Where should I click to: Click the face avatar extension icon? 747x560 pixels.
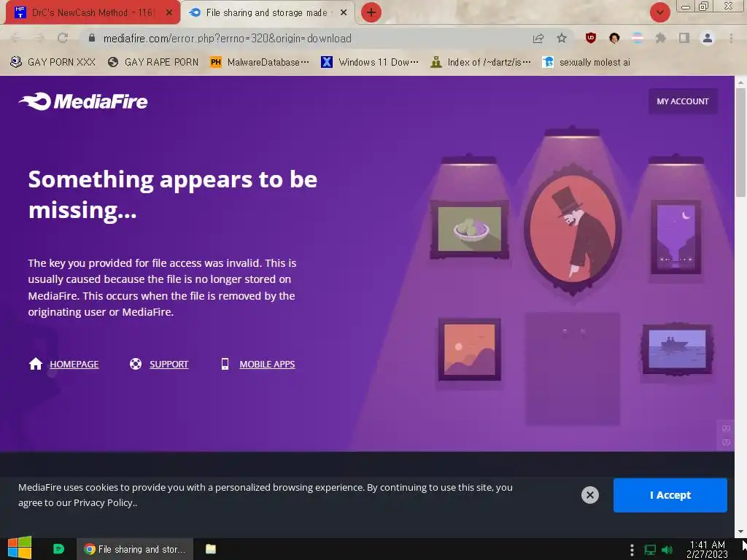(614, 38)
